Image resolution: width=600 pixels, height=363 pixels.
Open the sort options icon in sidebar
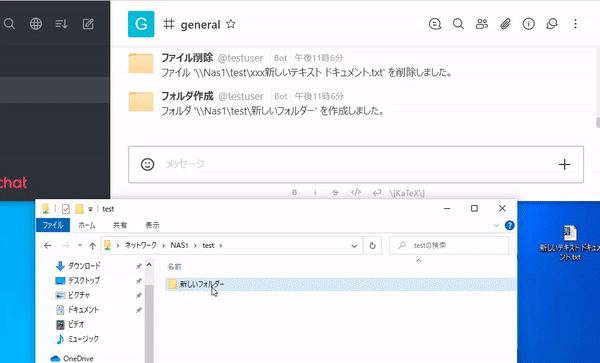pyautogui.click(x=62, y=24)
